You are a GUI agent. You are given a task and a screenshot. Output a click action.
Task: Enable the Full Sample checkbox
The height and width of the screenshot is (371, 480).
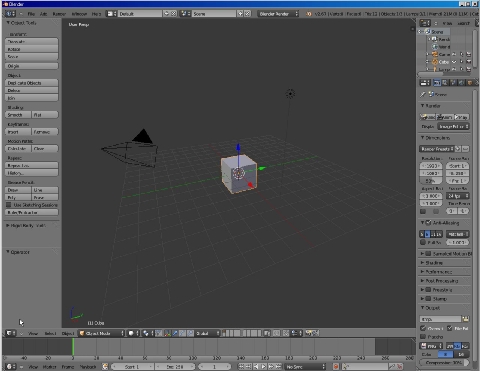click(423, 242)
